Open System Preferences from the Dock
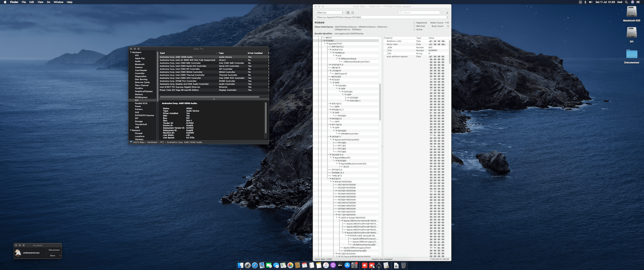644x270 pixels. click(x=355, y=265)
